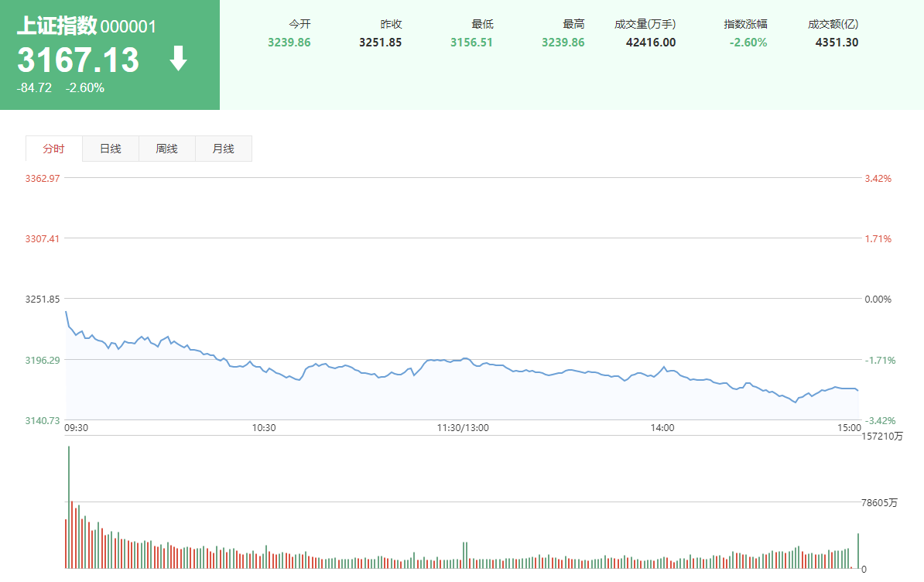Click the 成交额 value 4351.30

tap(837, 43)
